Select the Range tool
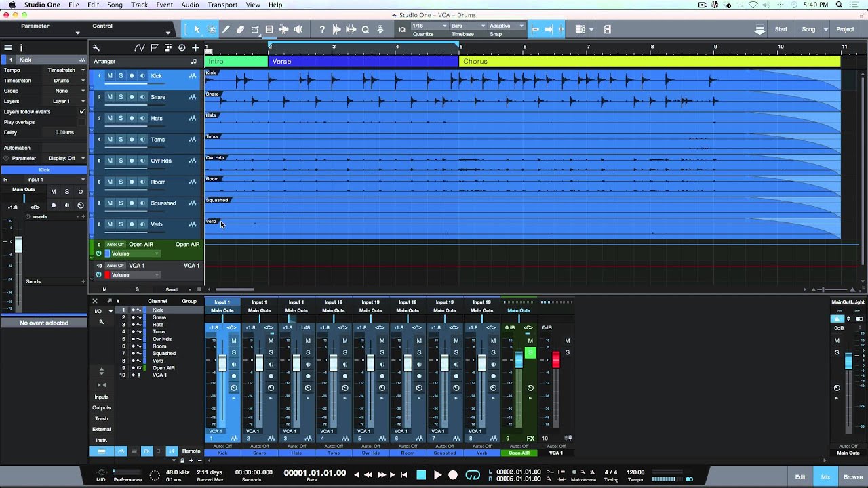The height and width of the screenshot is (488, 868). 212,29
